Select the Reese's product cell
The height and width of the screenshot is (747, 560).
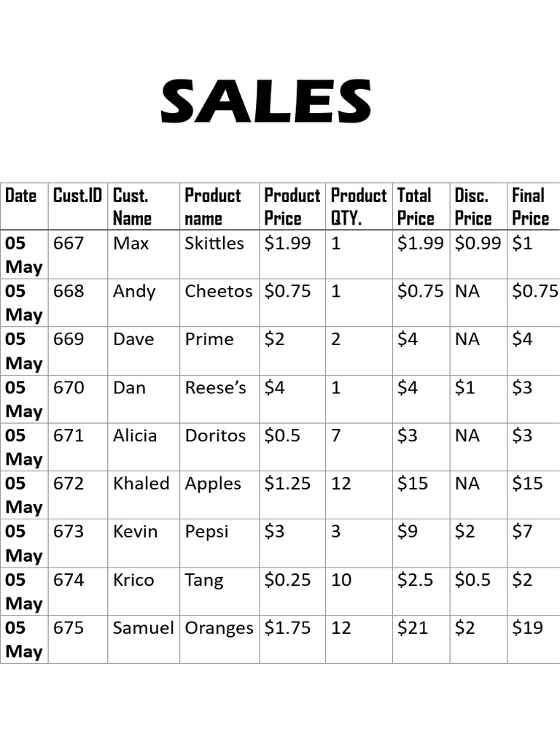216,388
